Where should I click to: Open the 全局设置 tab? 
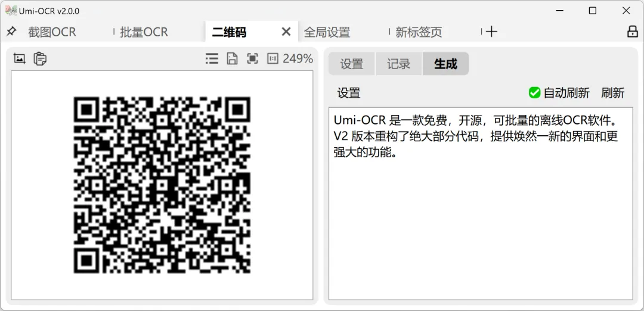pyautogui.click(x=327, y=32)
